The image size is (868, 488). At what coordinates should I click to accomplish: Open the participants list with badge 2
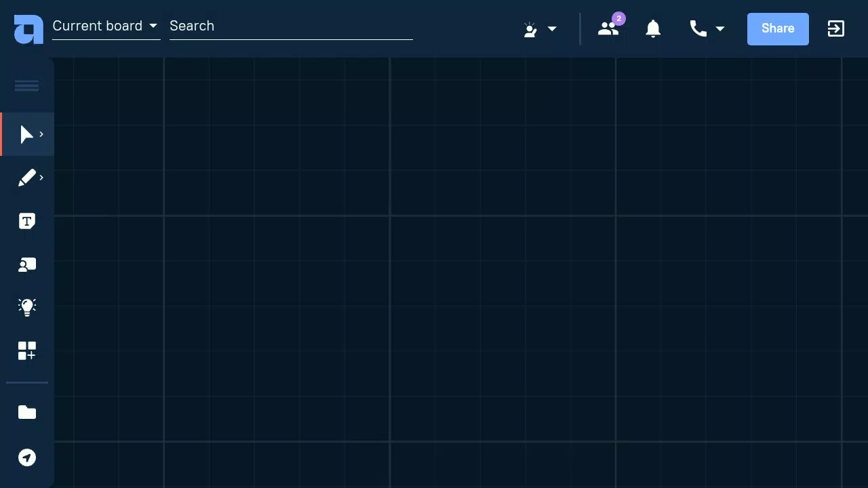(609, 28)
